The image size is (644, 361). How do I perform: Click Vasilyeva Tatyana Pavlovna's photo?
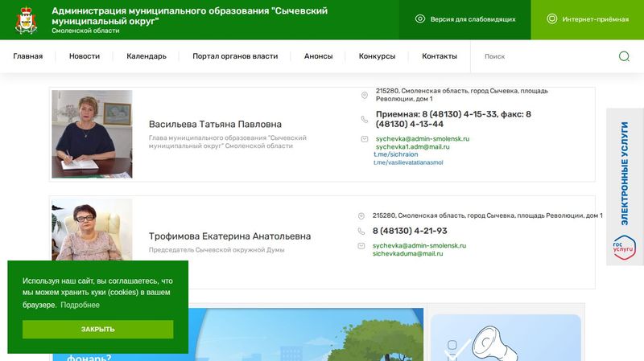coord(92,134)
